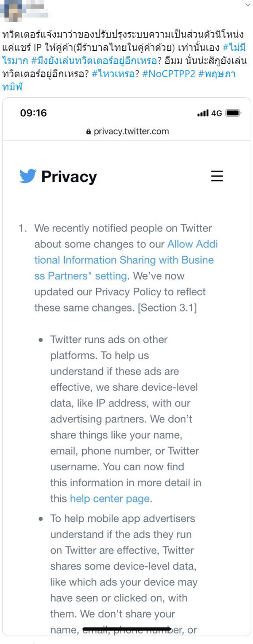Open the #ไหวเหรอ hashtag
This screenshot has height=644, width=253.
pos(119,74)
